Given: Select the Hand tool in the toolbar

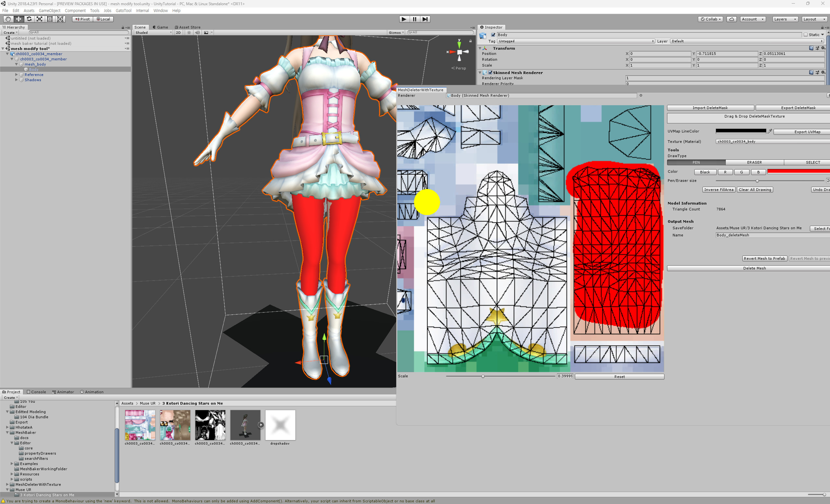Looking at the screenshot, I should click(x=8, y=19).
